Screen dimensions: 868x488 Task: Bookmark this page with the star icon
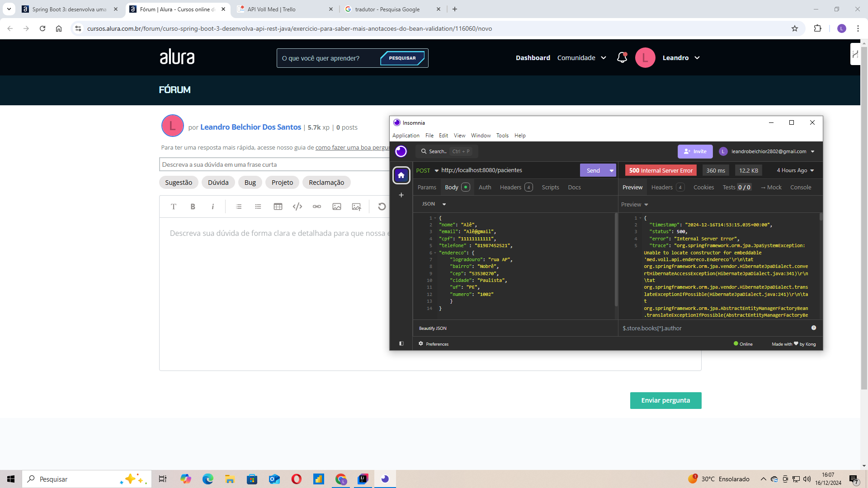coord(795,28)
